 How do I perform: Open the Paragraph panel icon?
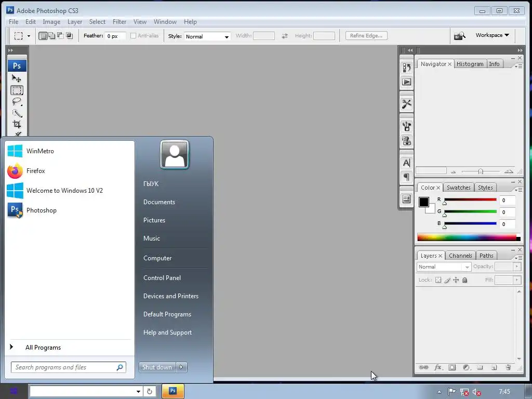click(406, 177)
